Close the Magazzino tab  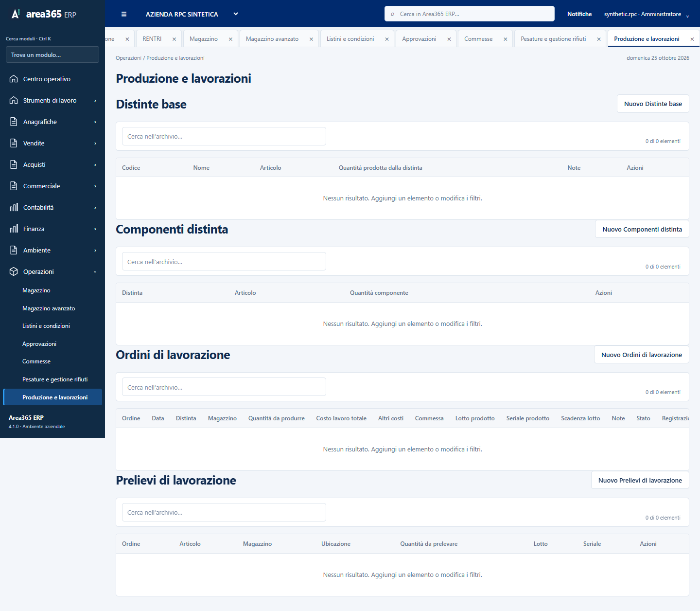pyautogui.click(x=230, y=39)
